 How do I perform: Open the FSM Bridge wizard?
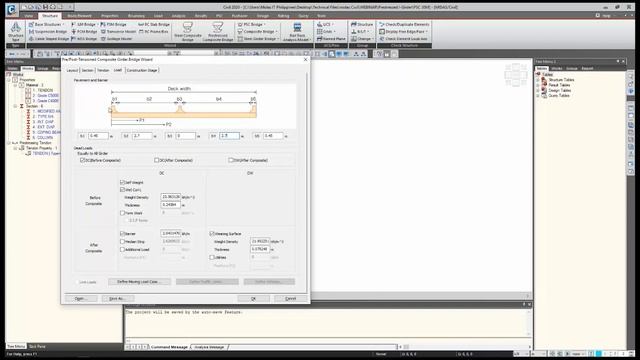pyautogui.click(x=113, y=24)
